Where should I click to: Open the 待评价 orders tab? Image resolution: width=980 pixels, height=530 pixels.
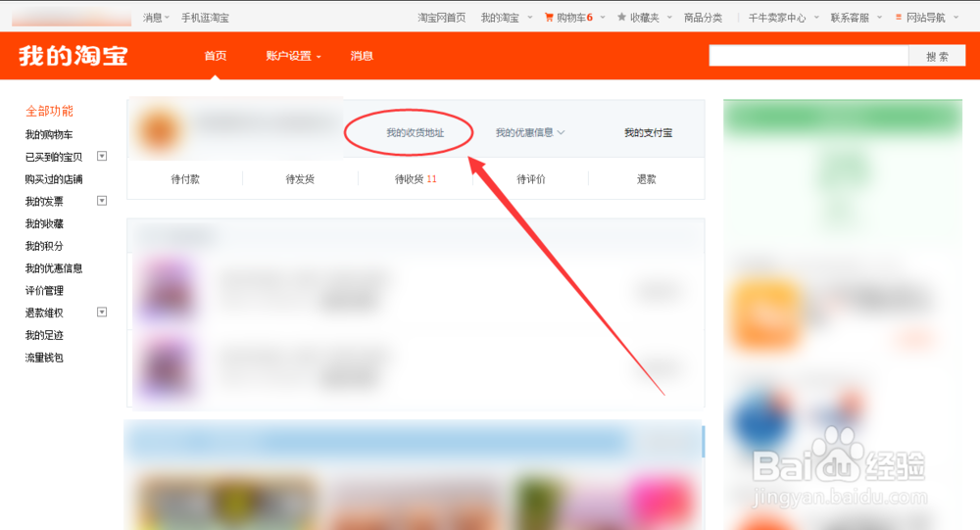click(x=531, y=179)
